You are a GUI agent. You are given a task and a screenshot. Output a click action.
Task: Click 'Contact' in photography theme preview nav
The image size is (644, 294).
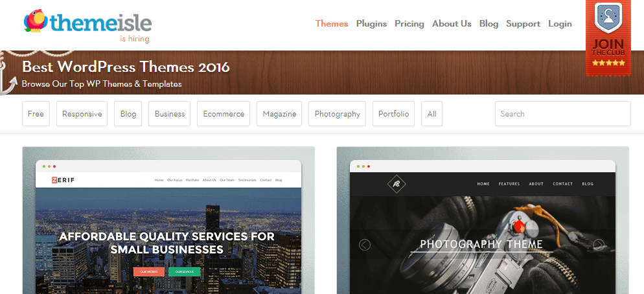(x=562, y=184)
